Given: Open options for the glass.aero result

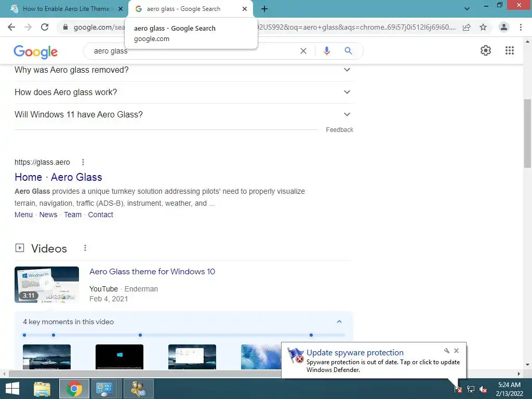Looking at the screenshot, I should [x=83, y=162].
